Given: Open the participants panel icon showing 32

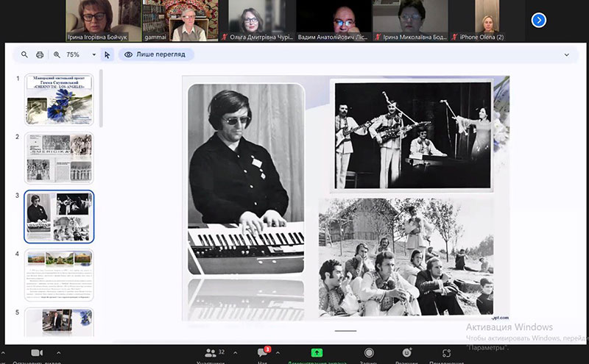Looking at the screenshot, I should coord(211,353).
